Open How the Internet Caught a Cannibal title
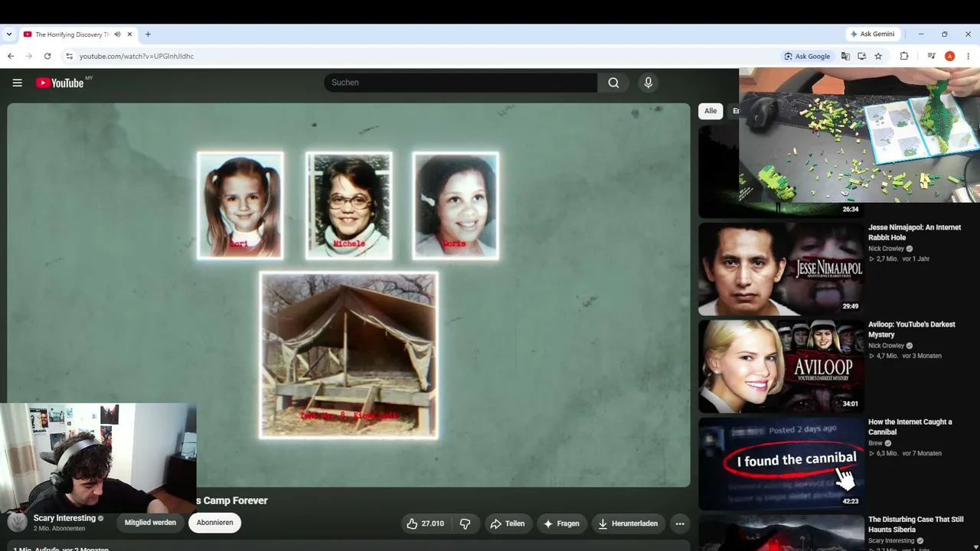Viewport: 980px width, 551px height. pyautogui.click(x=910, y=427)
